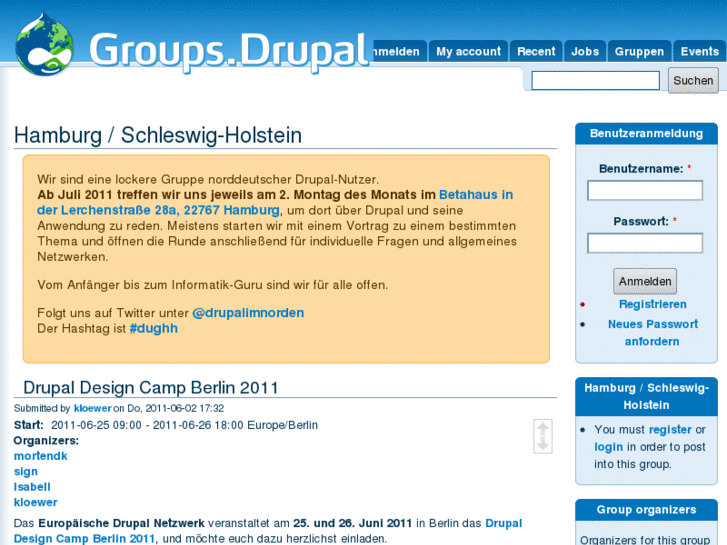Focus the Passwort input field
The image size is (727, 545).
tap(645, 243)
